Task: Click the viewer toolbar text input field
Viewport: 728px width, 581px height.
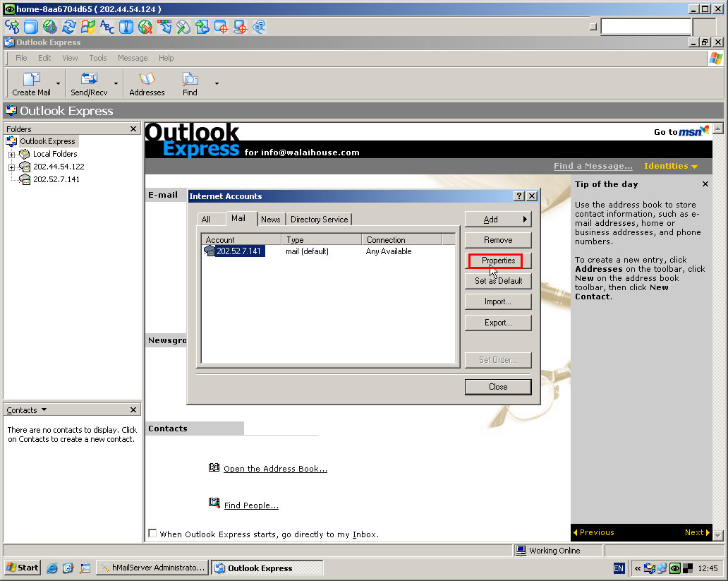Action: coord(646,27)
